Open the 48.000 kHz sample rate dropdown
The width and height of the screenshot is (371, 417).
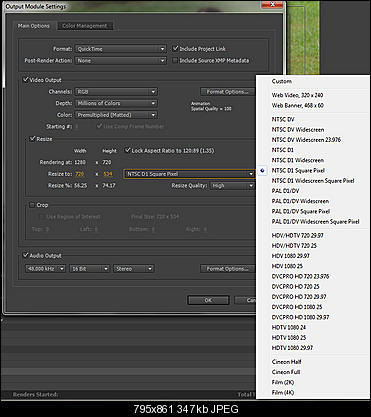click(x=45, y=269)
